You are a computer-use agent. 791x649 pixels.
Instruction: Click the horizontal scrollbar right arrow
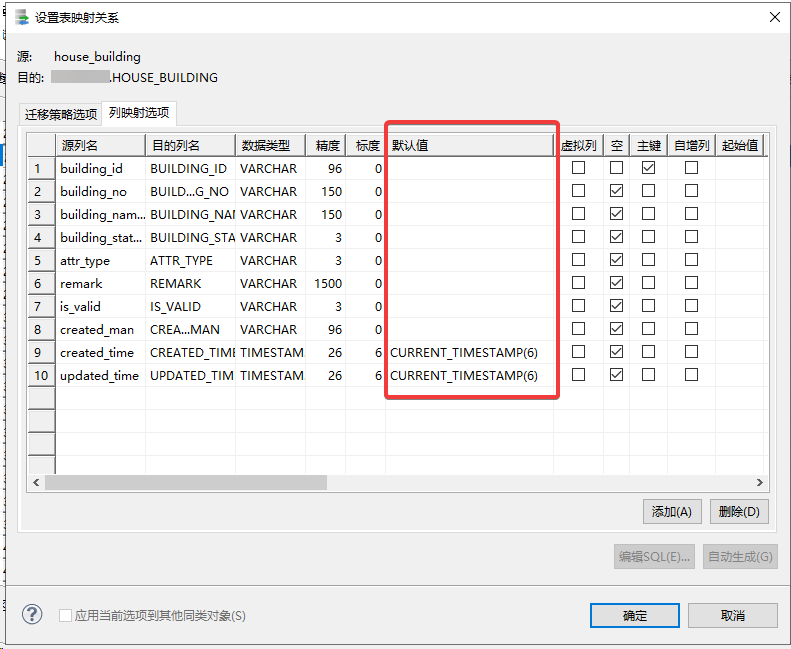[759, 482]
